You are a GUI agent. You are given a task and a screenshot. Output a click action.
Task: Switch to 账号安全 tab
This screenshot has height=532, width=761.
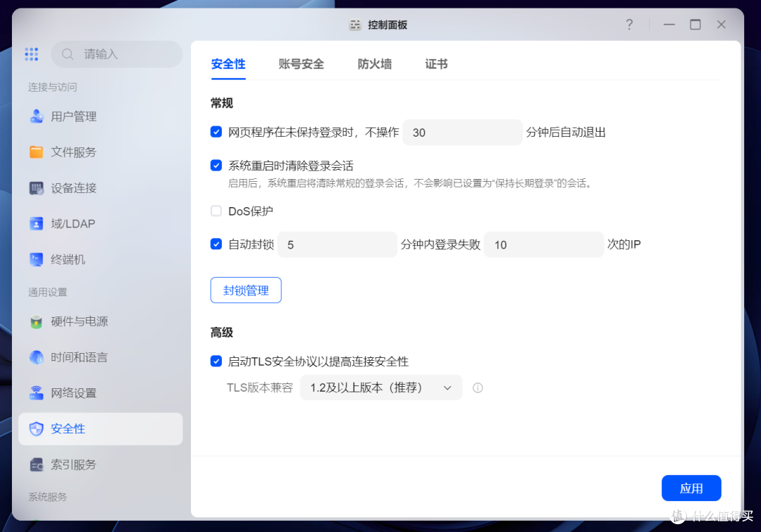point(301,64)
